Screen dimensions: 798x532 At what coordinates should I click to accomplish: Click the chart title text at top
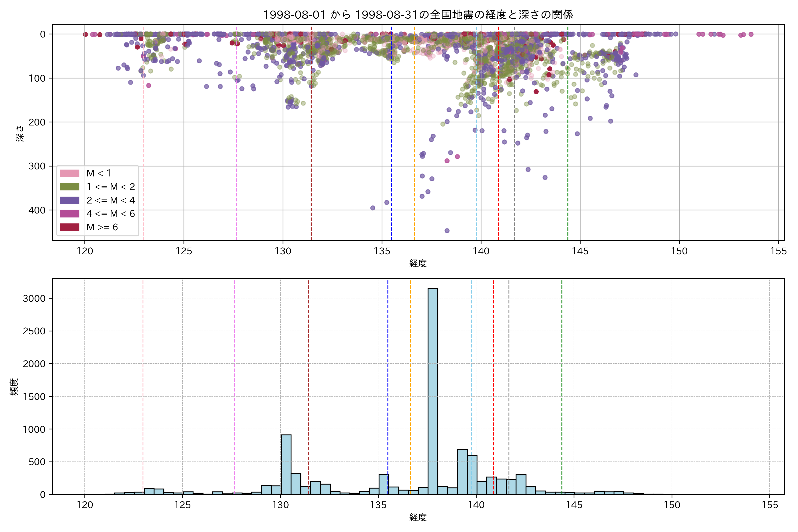(418, 15)
